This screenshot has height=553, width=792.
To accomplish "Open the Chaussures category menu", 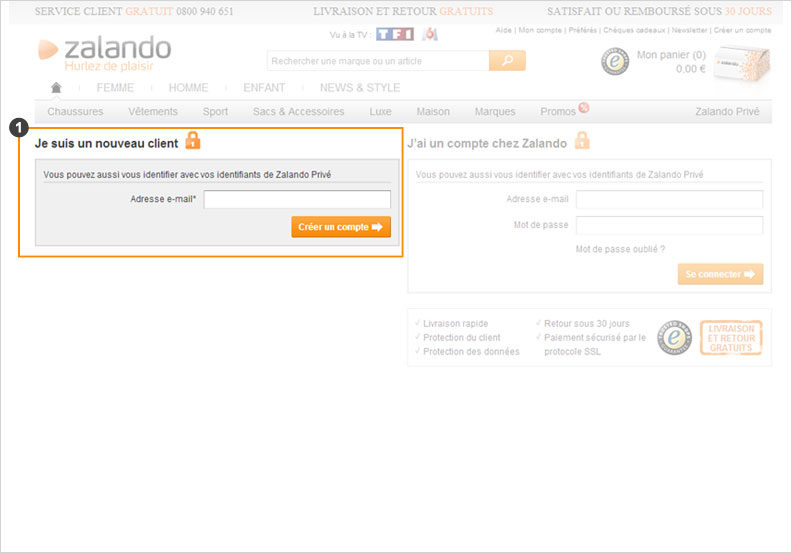I will coord(75,112).
